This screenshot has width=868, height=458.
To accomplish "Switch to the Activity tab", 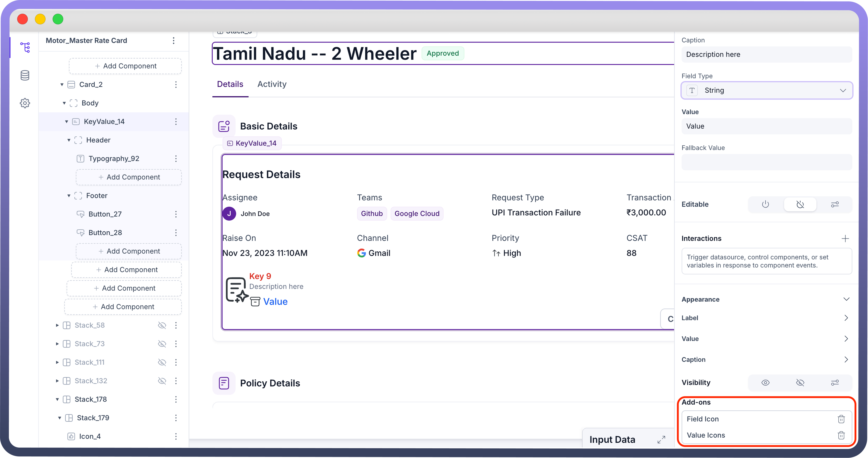I will click(272, 84).
